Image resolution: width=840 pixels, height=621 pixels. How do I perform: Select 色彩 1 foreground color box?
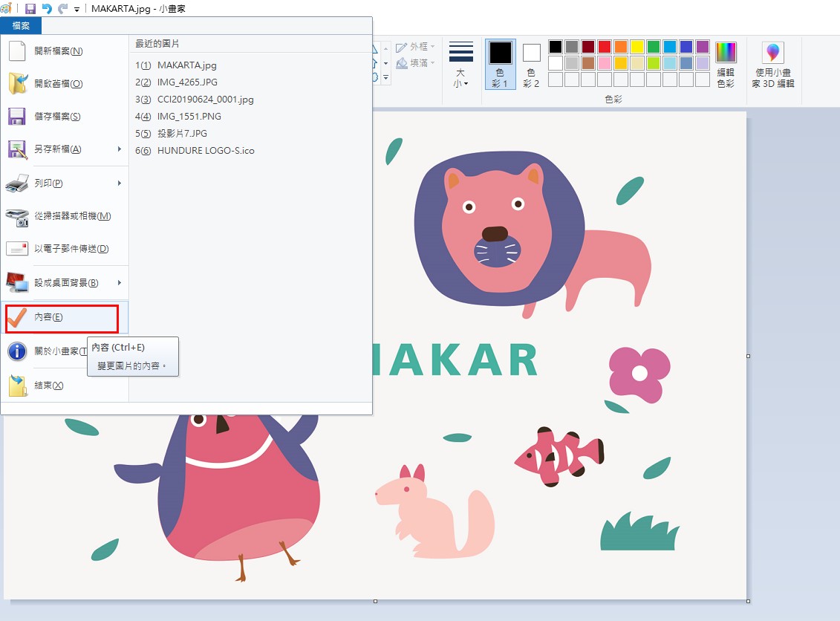pyautogui.click(x=500, y=64)
